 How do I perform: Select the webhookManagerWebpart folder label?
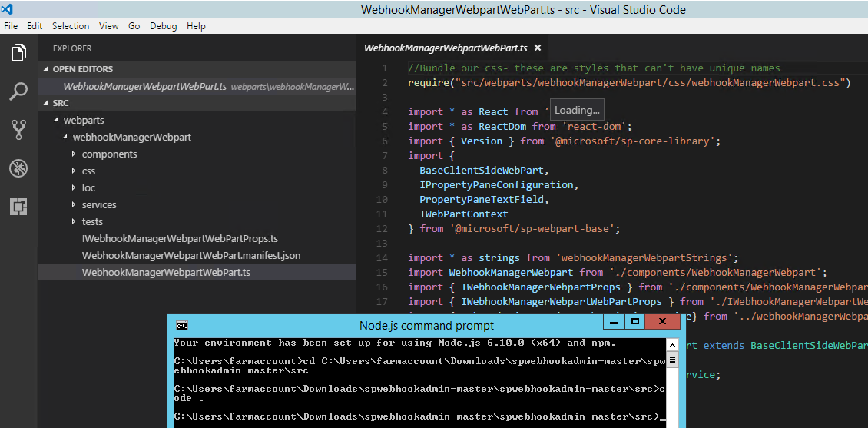(x=132, y=137)
